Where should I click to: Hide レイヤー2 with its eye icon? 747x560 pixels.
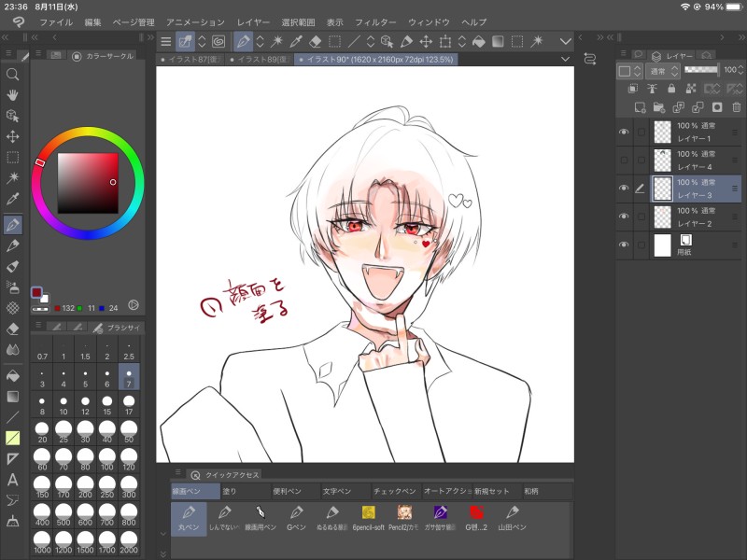624,217
